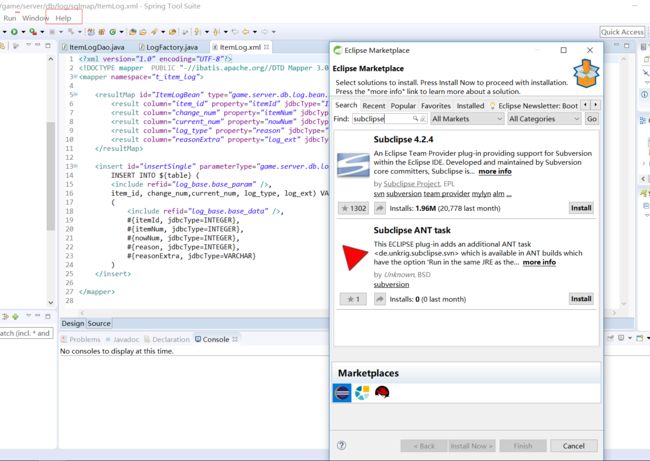Screen dimensions: 650x461
Task: Click the clear icon in Find field
Action: 422,119
